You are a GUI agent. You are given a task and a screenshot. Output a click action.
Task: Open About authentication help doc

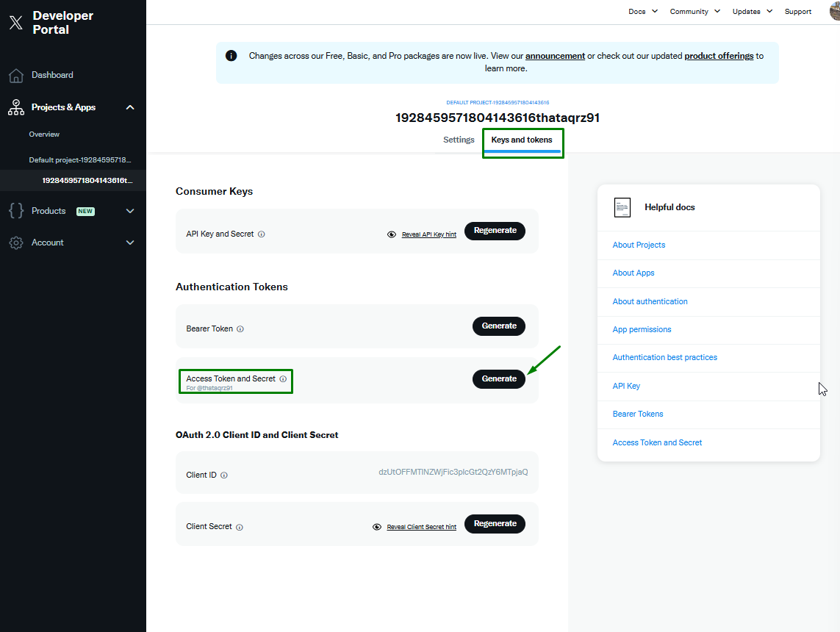(650, 301)
